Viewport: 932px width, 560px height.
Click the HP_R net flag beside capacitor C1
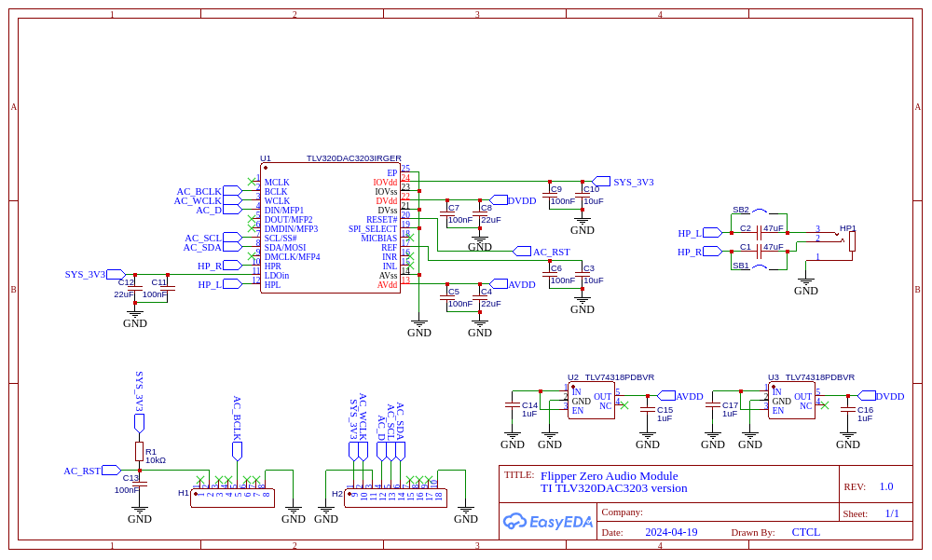tap(712, 252)
